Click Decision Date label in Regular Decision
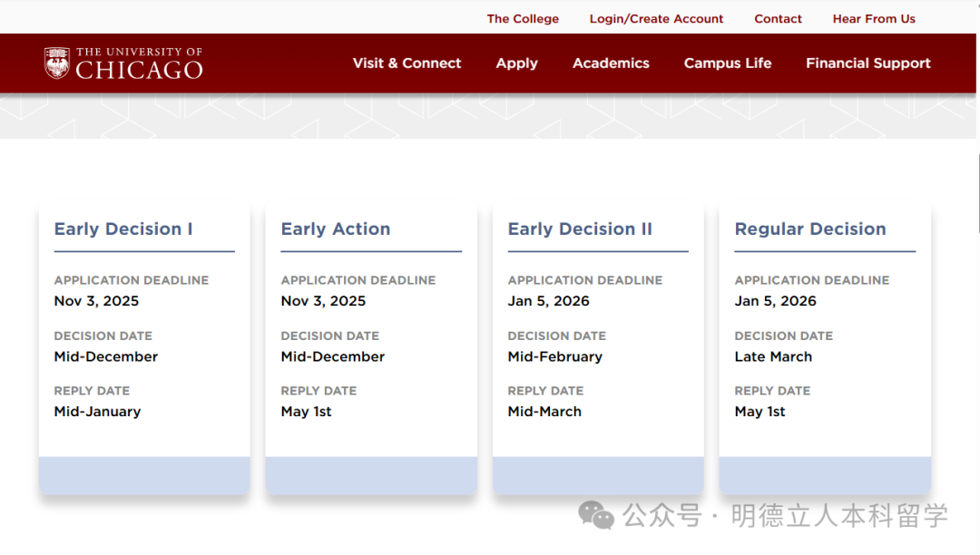The width and height of the screenshot is (980, 555). click(x=784, y=336)
